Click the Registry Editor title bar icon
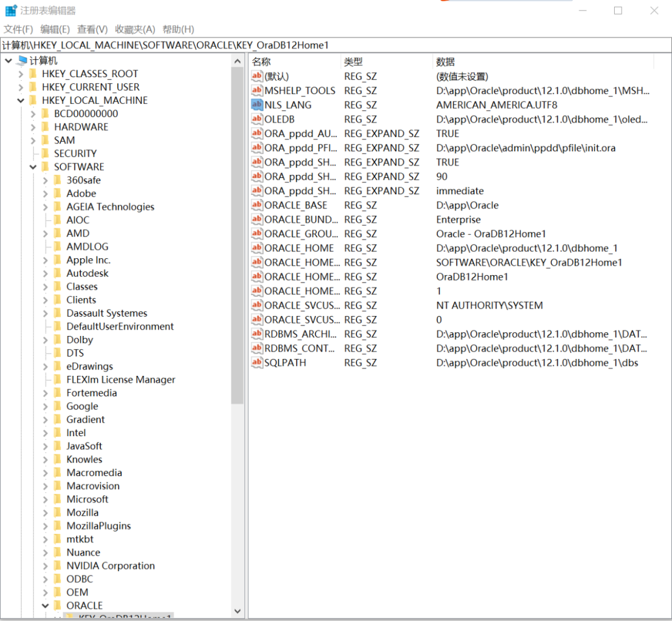The height and width of the screenshot is (621, 672). [x=11, y=11]
